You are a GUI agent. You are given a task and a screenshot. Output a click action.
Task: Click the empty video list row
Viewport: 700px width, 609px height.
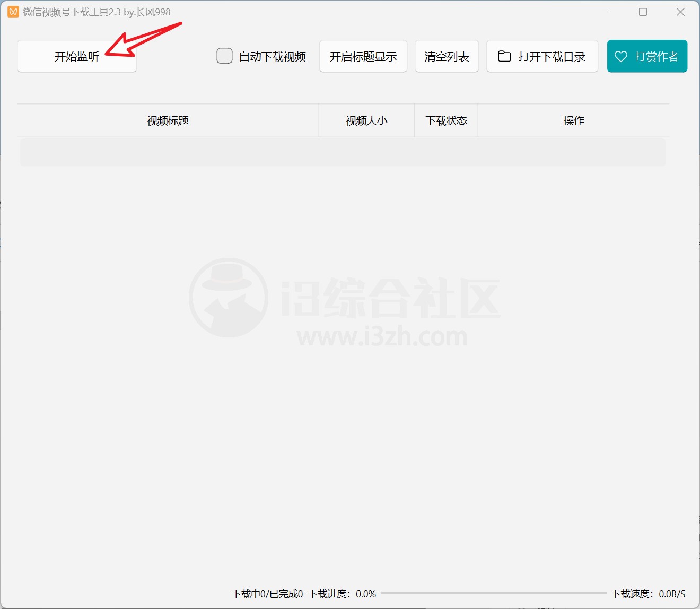(x=344, y=152)
